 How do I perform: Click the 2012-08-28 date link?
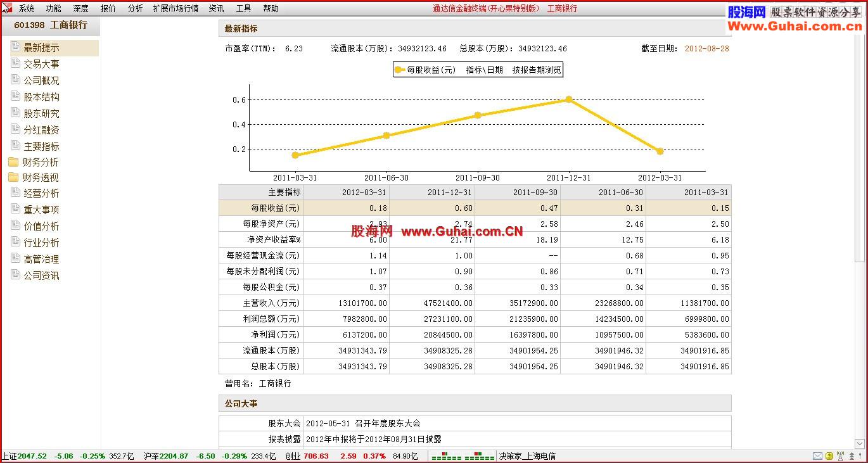click(707, 48)
